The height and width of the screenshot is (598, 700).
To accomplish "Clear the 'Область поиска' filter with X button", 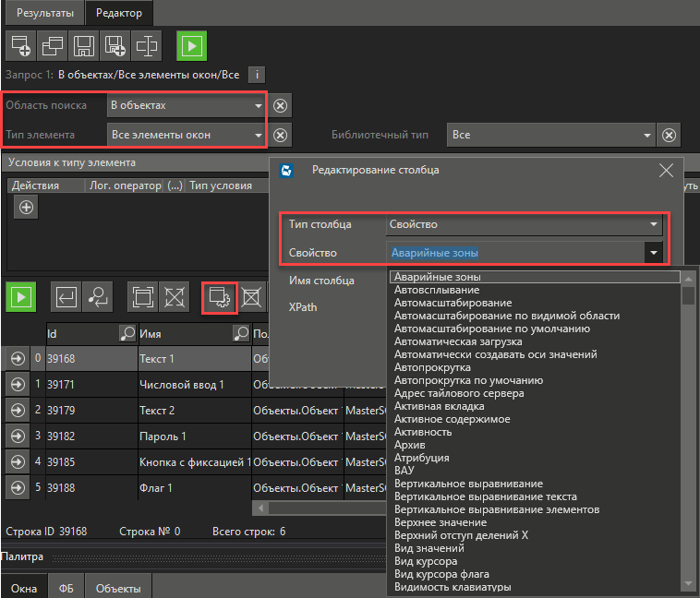I will click(x=281, y=105).
